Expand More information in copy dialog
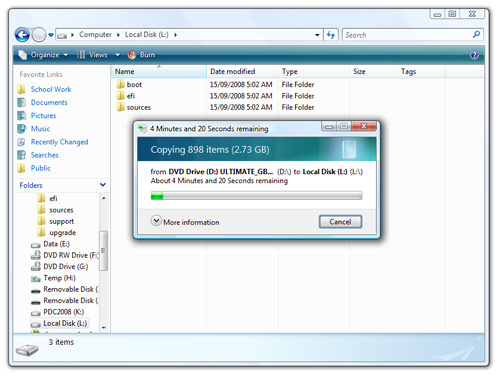 click(x=185, y=222)
